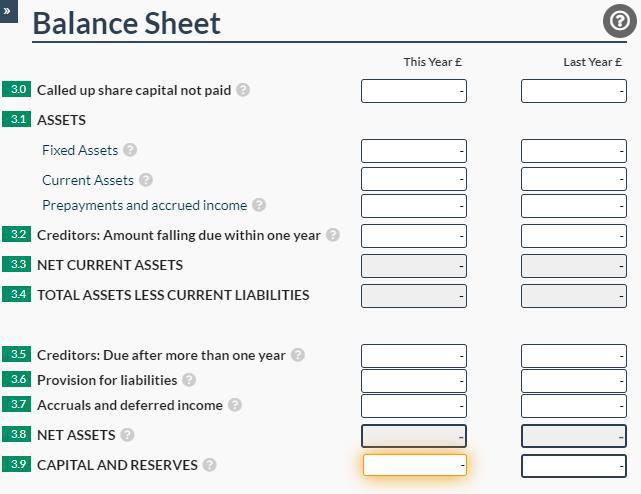Open the main help icon next to the Balance Sheet title
This screenshot has height=494, width=641.
click(x=619, y=21)
